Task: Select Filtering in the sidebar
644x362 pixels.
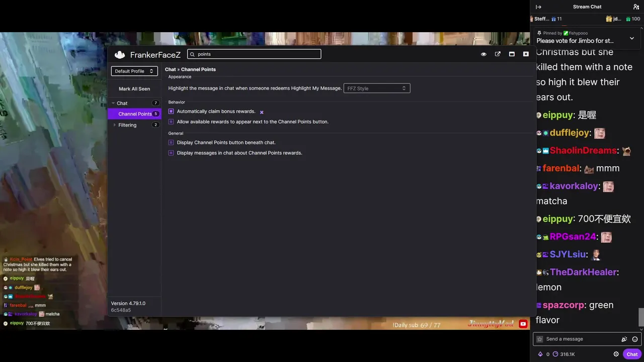Action: pos(134,125)
